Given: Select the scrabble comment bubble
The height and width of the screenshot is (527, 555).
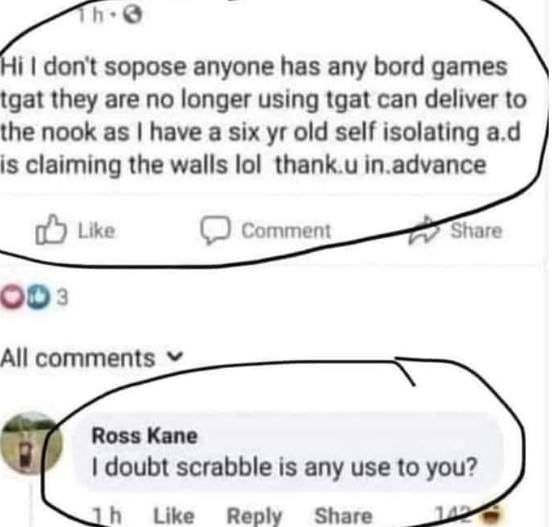Looking at the screenshot, I should 290,453.
